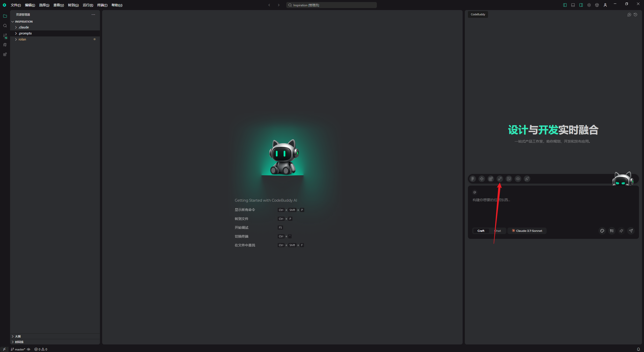This screenshot has height=352, width=644.
Task: Send message with paper plane icon
Action: (x=631, y=231)
